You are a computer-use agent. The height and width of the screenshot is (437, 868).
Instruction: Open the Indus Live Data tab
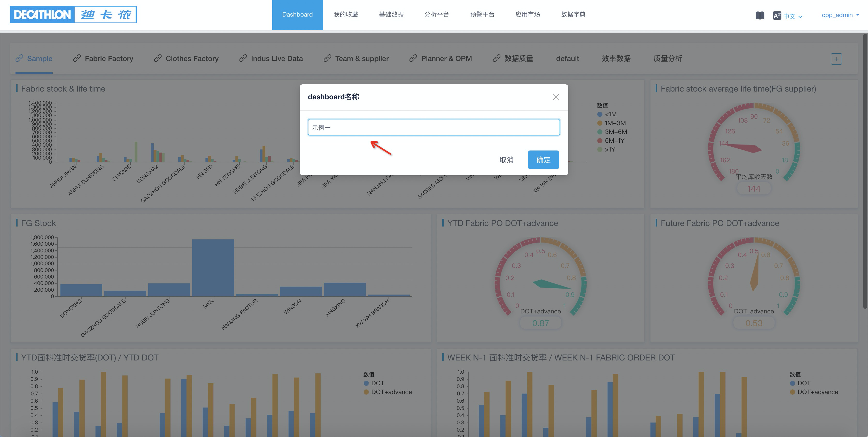click(x=277, y=58)
